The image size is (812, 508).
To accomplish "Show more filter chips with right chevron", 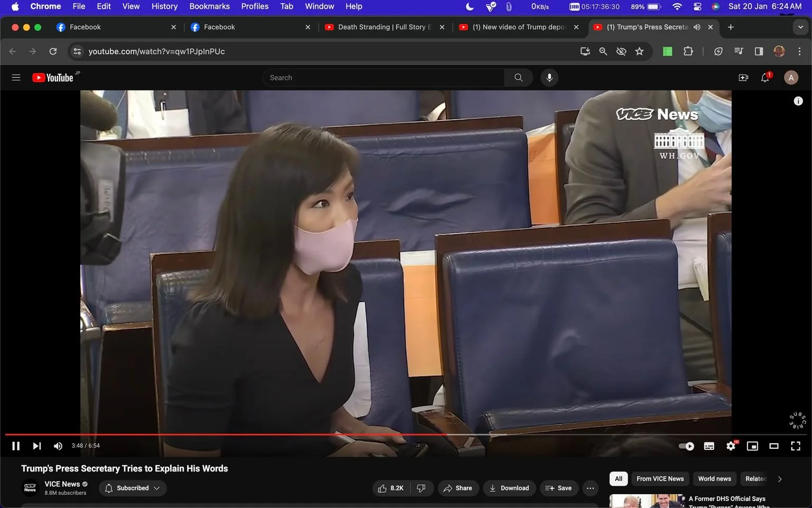I will 780,479.
